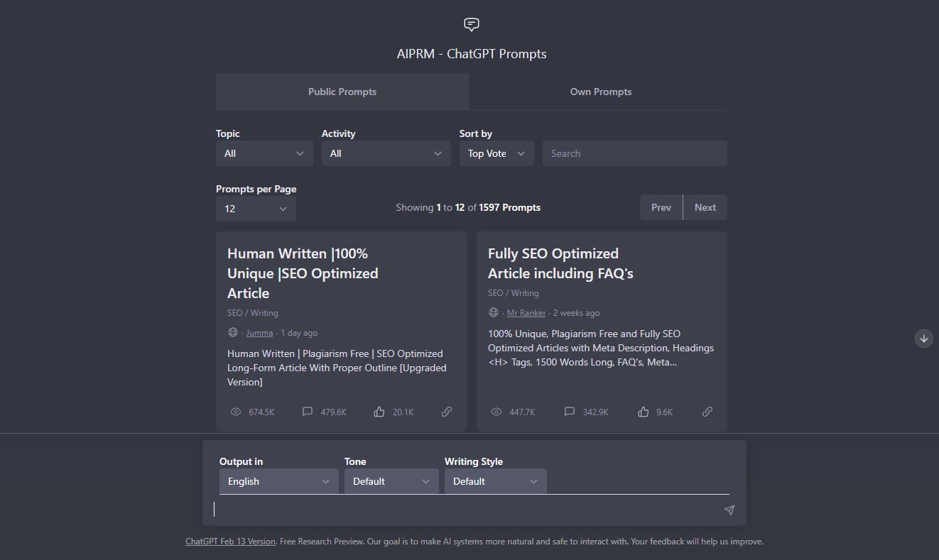Copy link of Fully SEO Optimized card
939x560 pixels.
click(707, 412)
